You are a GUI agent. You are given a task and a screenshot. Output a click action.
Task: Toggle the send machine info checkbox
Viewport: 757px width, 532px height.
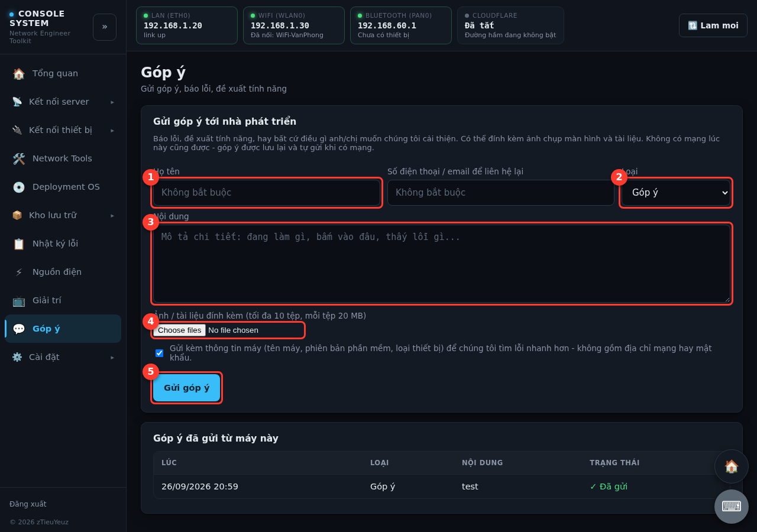159,353
